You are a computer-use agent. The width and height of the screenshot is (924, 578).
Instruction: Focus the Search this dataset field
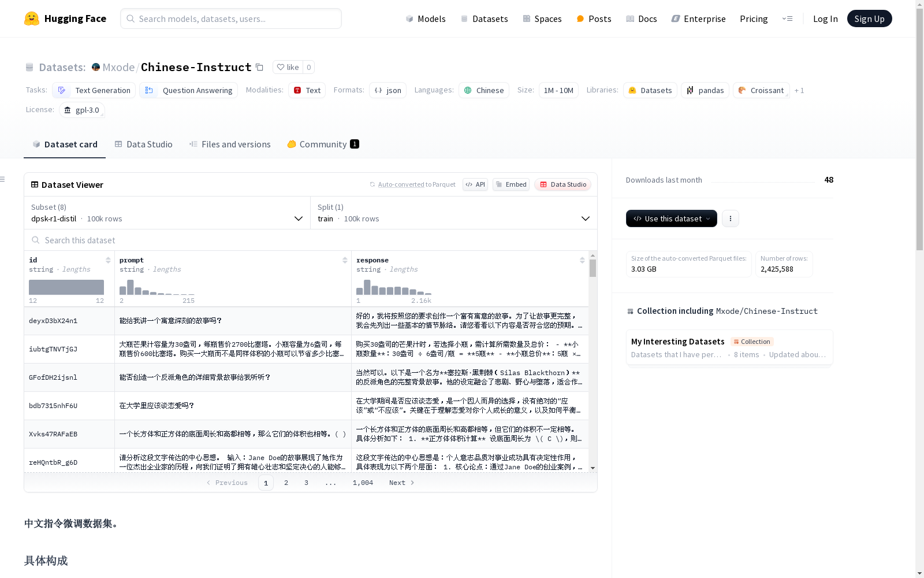tap(311, 240)
